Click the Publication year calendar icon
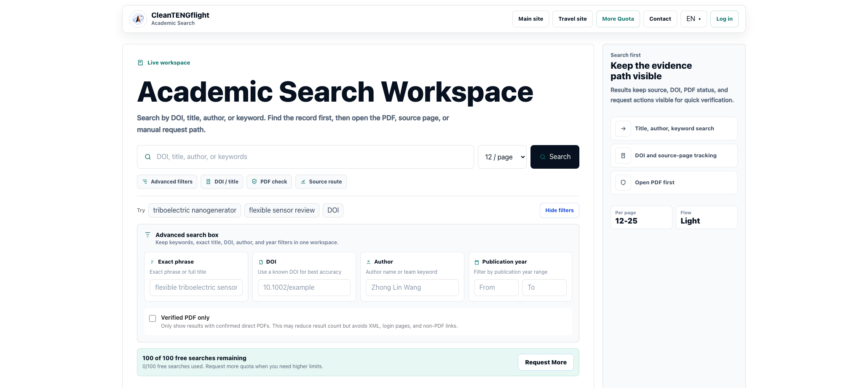The width and height of the screenshot is (868, 388). tap(477, 262)
